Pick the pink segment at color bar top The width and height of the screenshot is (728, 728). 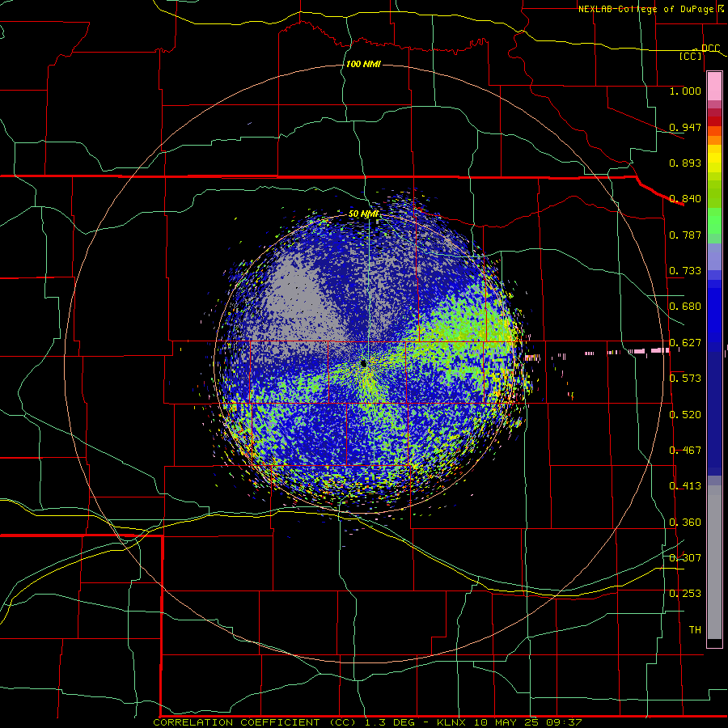[714, 86]
